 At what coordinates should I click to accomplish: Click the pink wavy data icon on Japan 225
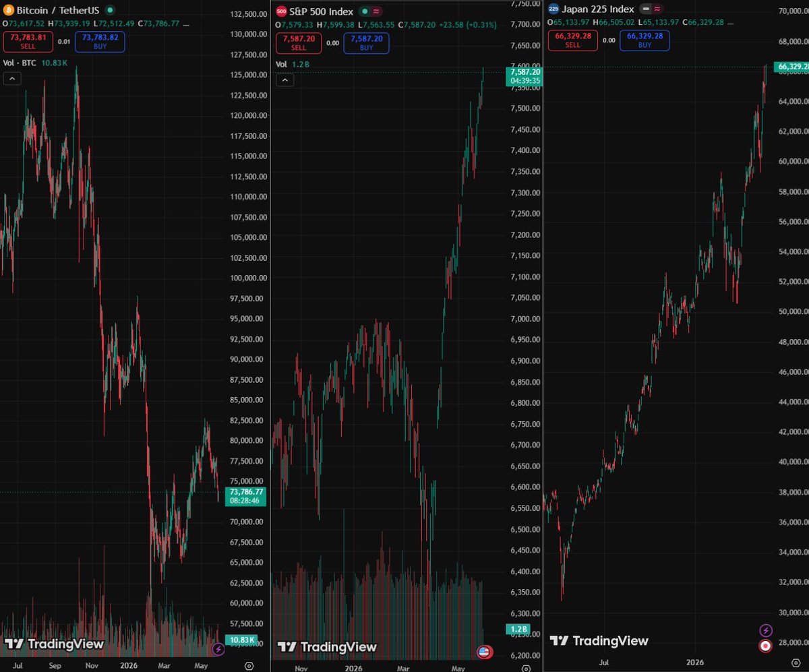(656, 9)
